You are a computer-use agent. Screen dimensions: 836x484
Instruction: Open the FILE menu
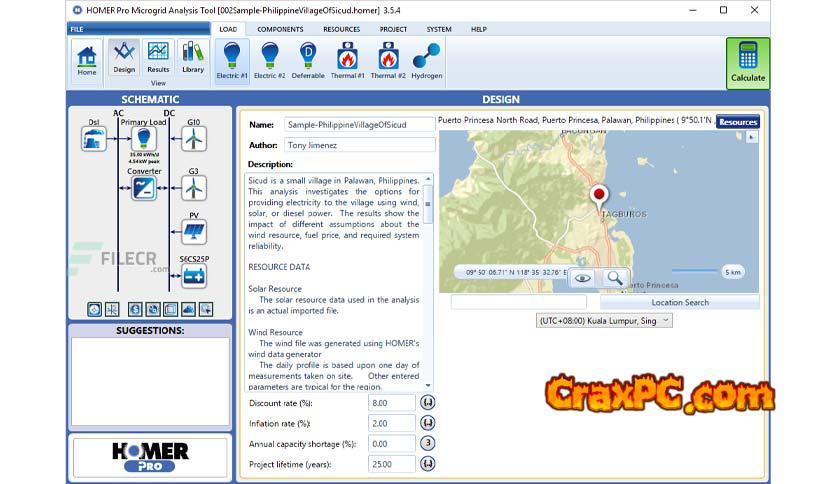coord(139,29)
